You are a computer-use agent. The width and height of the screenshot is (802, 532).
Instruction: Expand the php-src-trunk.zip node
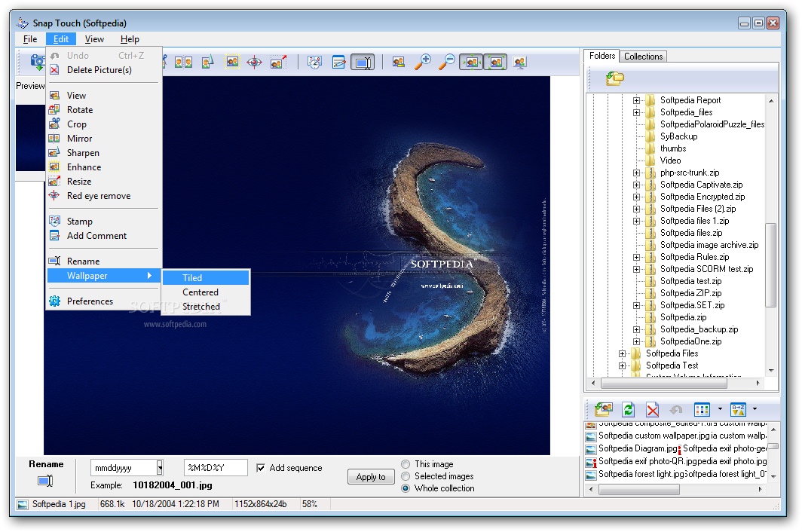pos(636,173)
